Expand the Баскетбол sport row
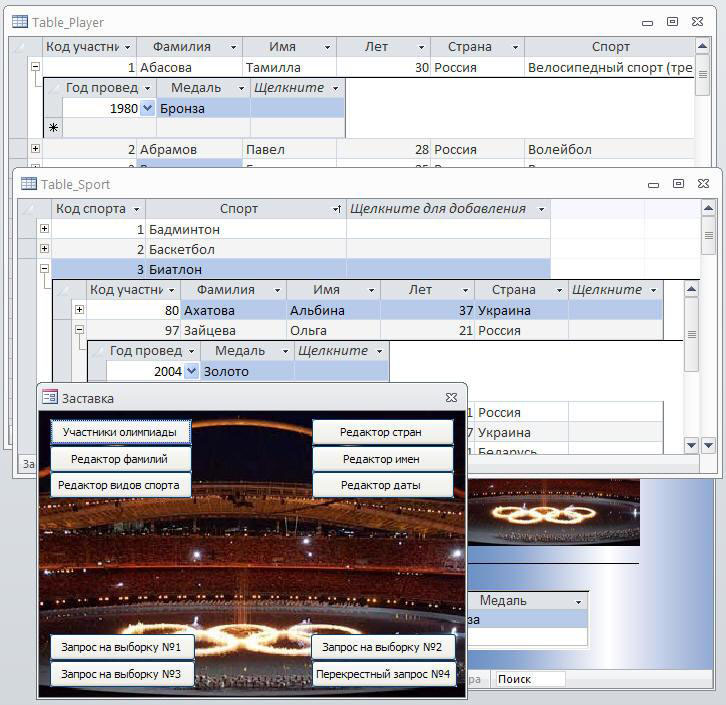Viewport: 726px width, 705px height. (44, 249)
